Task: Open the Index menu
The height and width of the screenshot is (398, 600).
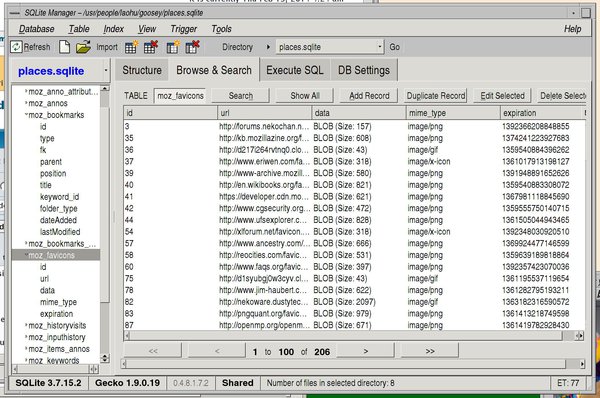Action: 114,29
